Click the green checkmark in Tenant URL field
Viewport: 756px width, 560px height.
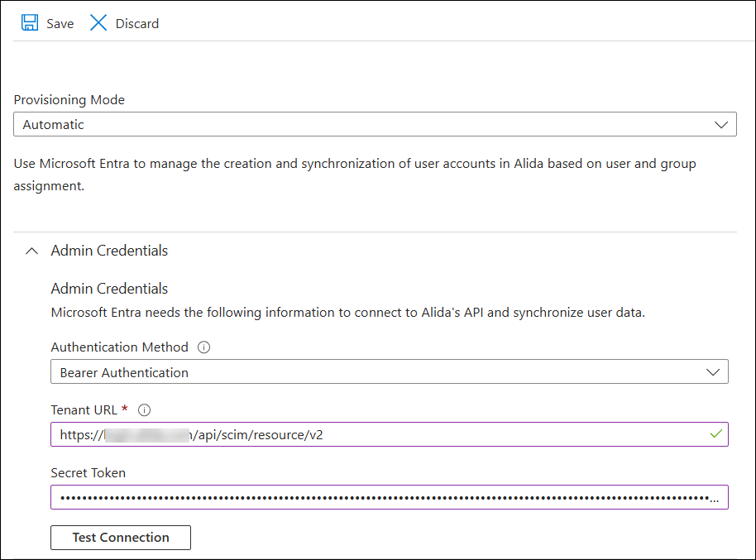(715, 434)
